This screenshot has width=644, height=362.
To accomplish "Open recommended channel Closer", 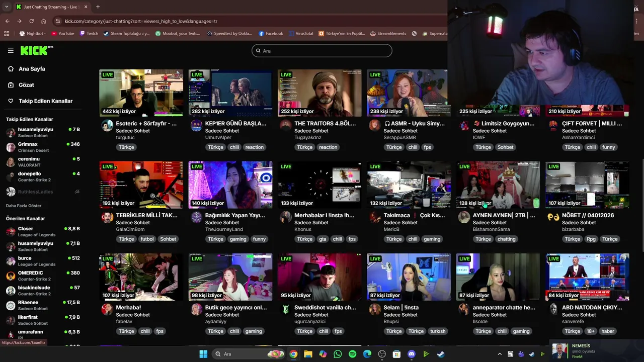I will click(x=42, y=231).
